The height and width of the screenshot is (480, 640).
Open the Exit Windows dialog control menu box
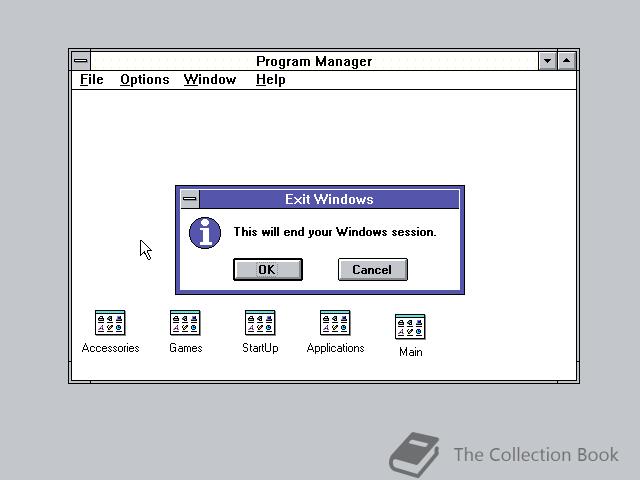[x=190, y=199]
